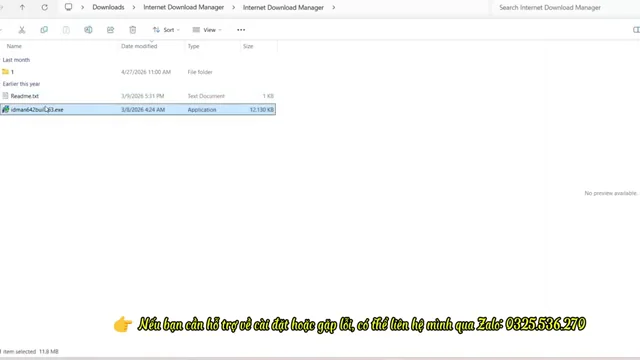Click the 3/9/2026 5:31 PM date cell
The height and width of the screenshot is (360, 640).
[142, 96]
